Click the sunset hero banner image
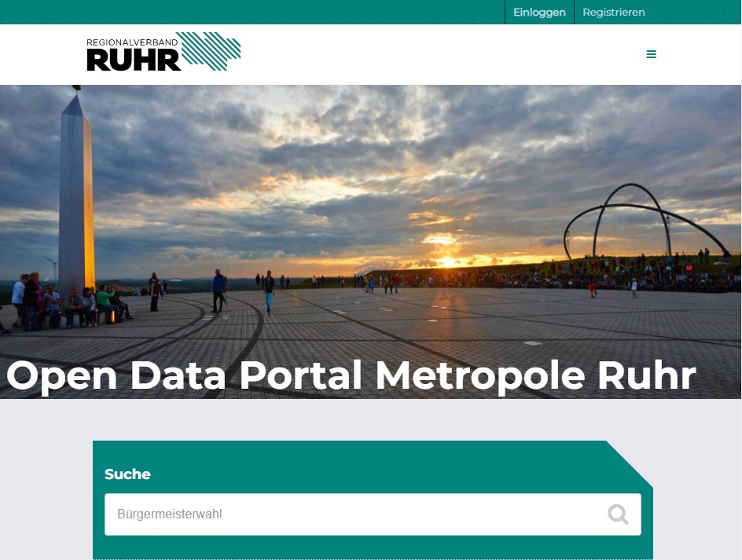The height and width of the screenshot is (560, 742). [x=371, y=242]
